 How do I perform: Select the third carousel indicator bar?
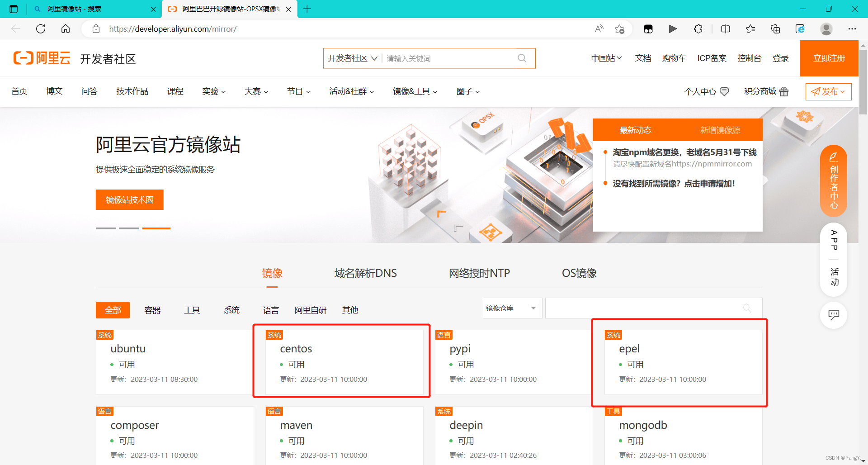[x=156, y=228]
